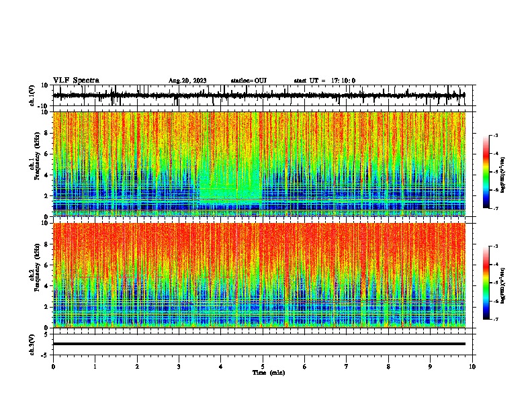Screen dimensions: 532x411
Task: Click the "1" tick on the time axis
Action: click(95, 367)
